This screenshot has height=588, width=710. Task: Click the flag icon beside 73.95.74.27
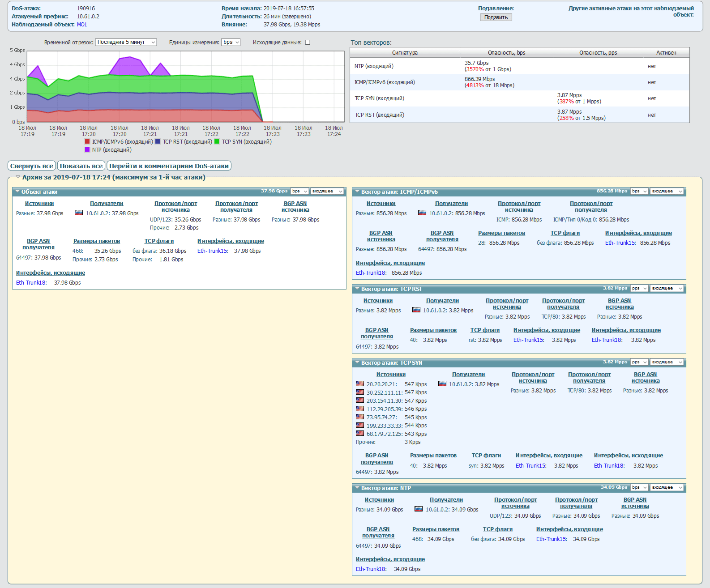359,417
